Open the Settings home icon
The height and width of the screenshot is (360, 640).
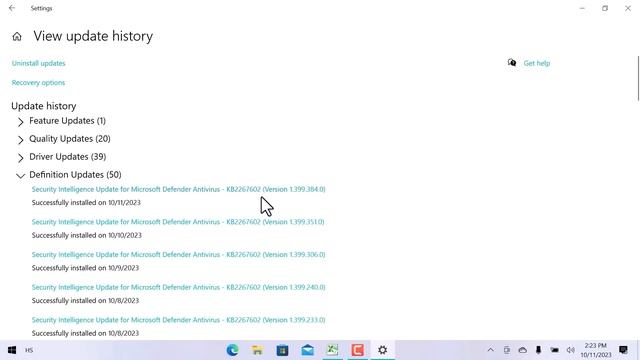click(17, 37)
